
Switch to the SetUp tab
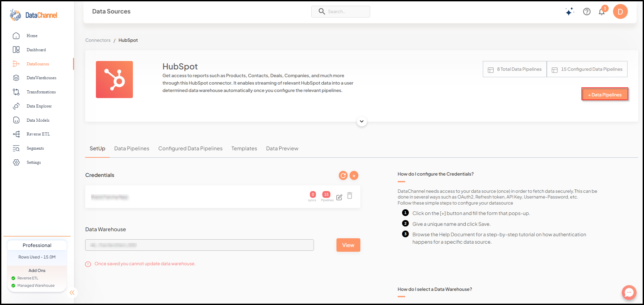coord(97,149)
